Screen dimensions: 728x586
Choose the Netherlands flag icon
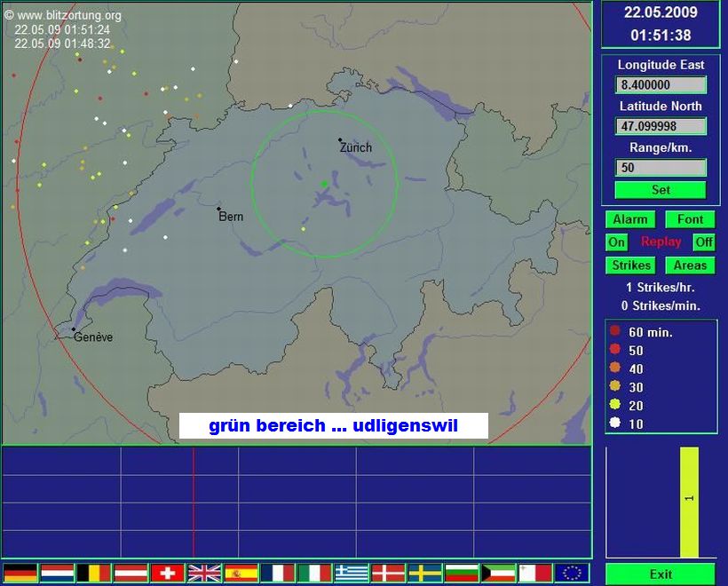click(57, 573)
